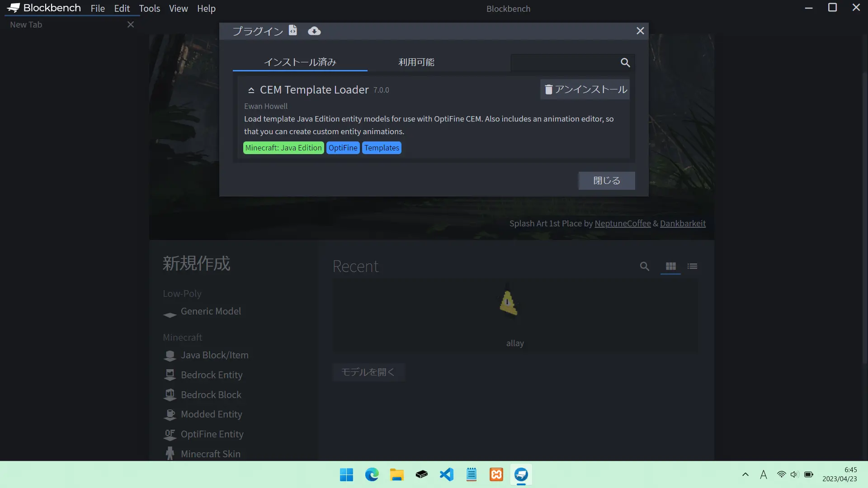Click the load plugin from file icon

(293, 30)
